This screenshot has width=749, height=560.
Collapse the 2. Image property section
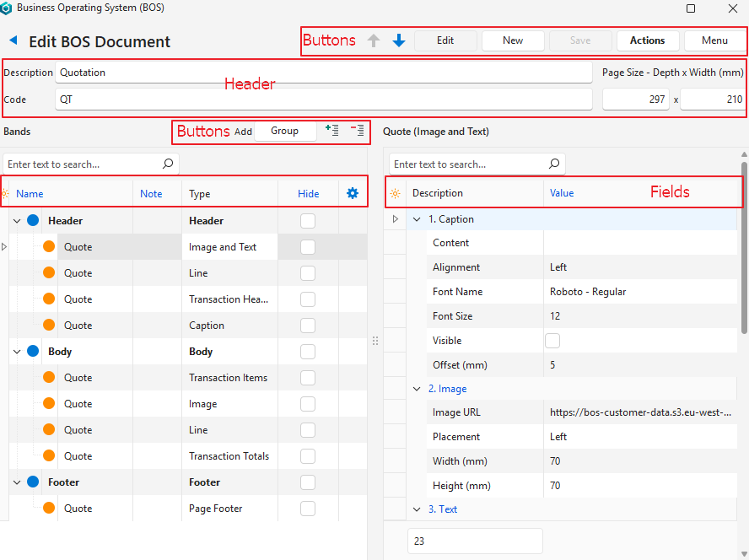tap(417, 389)
